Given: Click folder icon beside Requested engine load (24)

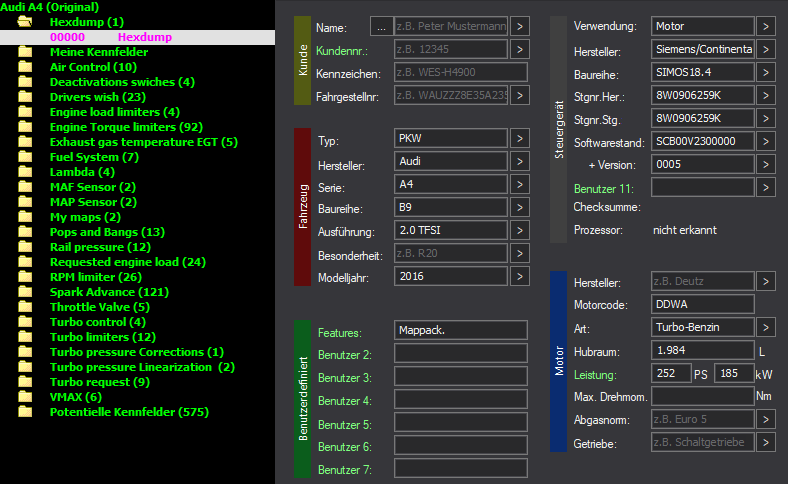Looking at the screenshot, I should 25,262.
